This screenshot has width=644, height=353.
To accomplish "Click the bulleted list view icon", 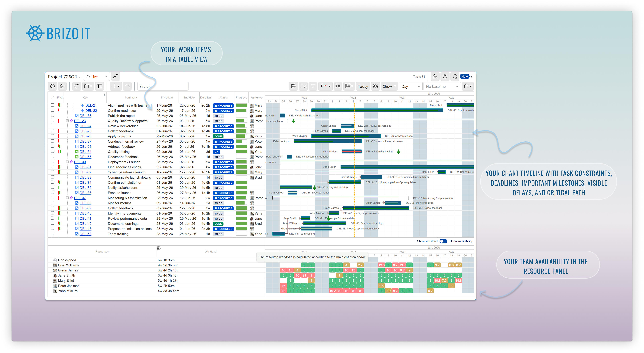I will click(x=338, y=86).
